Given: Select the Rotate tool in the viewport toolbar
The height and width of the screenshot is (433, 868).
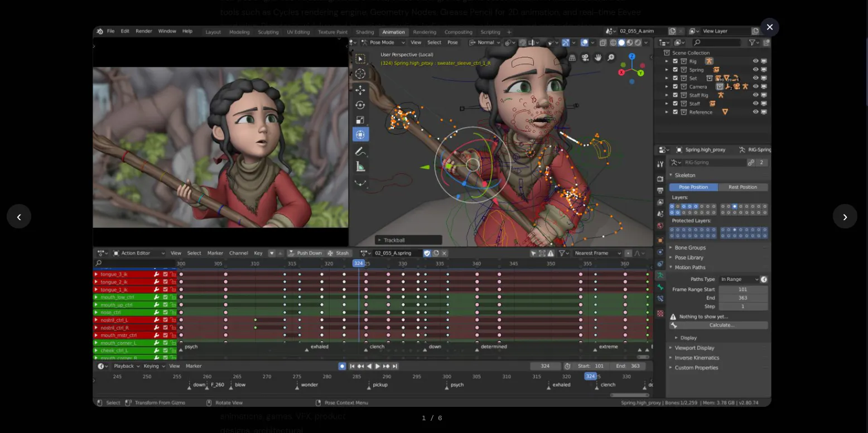Looking at the screenshot, I should click(x=360, y=105).
